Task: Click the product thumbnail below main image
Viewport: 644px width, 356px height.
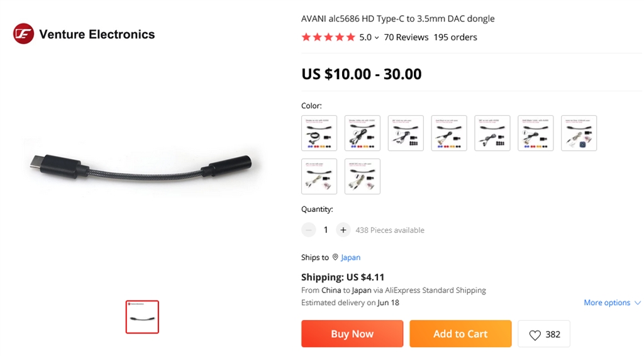Action: (x=142, y=316)
